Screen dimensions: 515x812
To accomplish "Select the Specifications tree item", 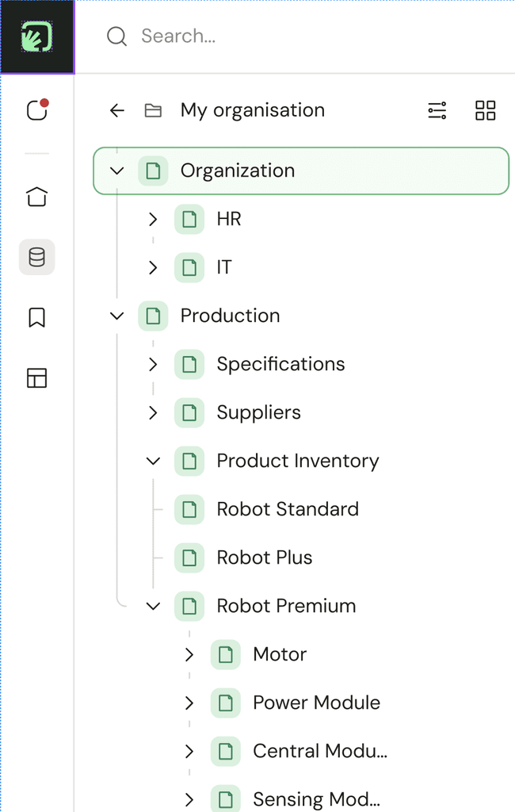I will (280, 364).
